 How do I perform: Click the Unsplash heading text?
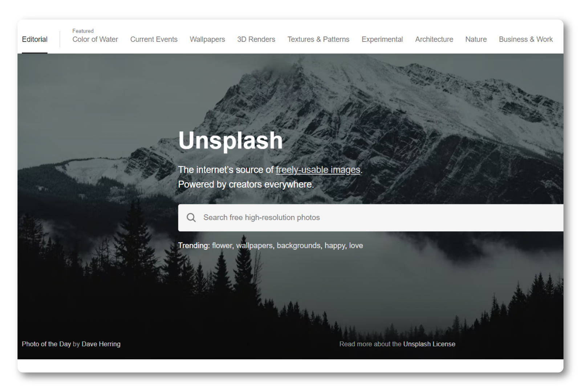(x=231, y=140)
